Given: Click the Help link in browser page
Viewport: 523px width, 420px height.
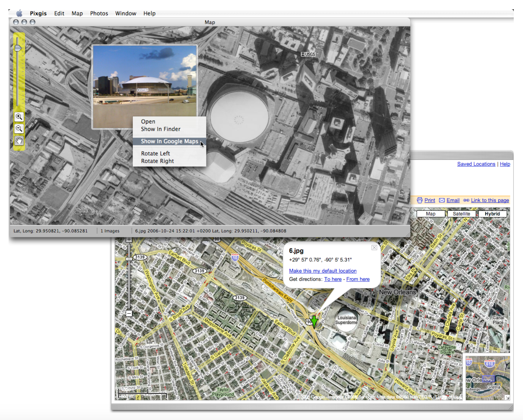Looking at the screenshot, I should [x=505, y=164].
